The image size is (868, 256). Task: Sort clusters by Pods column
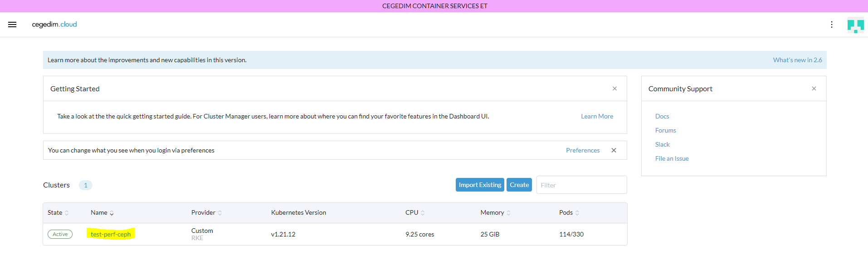click(x=569, y=212)
